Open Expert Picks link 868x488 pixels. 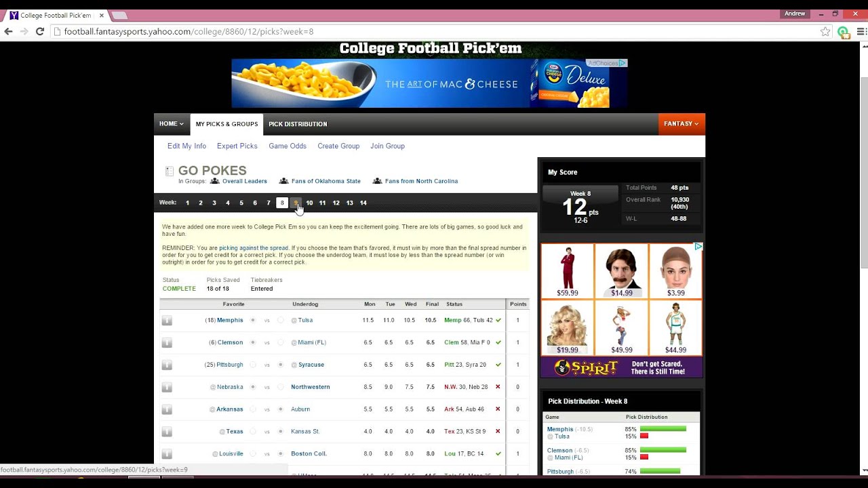[237, 146]
